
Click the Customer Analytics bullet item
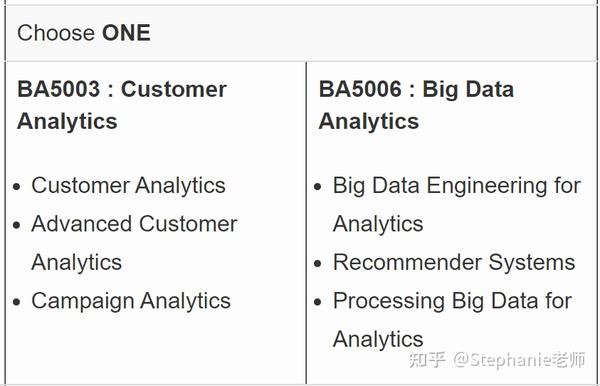coord(128,186)
